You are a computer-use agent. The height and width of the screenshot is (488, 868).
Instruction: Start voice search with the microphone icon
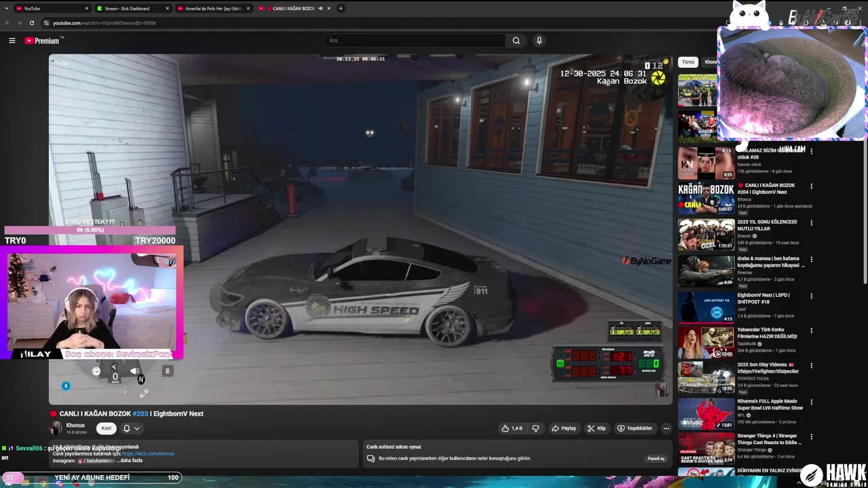539,41
